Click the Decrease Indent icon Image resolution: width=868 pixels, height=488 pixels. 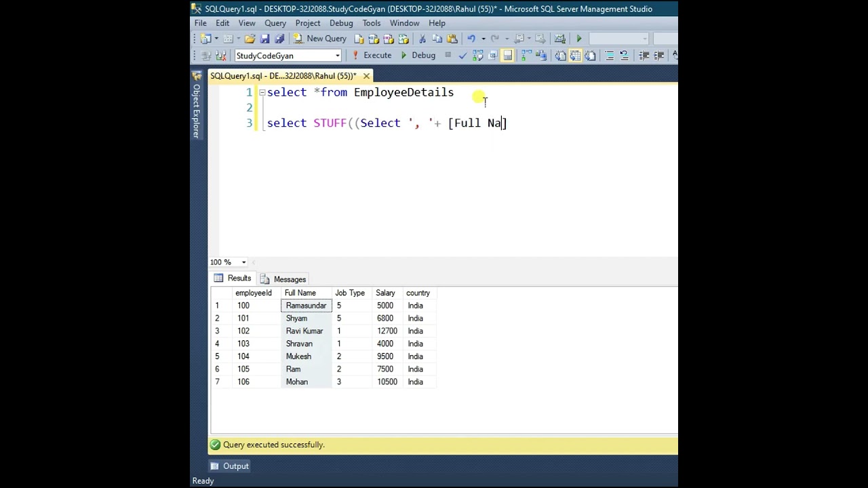[x=644, y=56]
